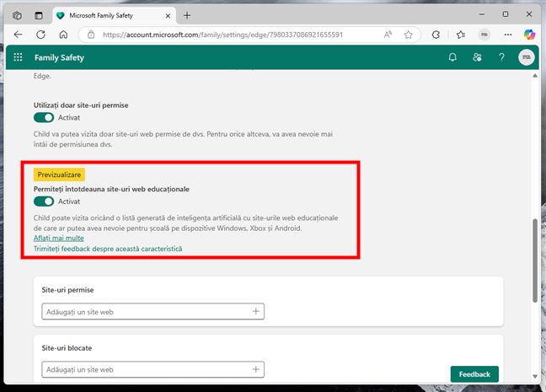Click the address bar URL
This screenshot has width=546, height=392.
pos(222,35)
